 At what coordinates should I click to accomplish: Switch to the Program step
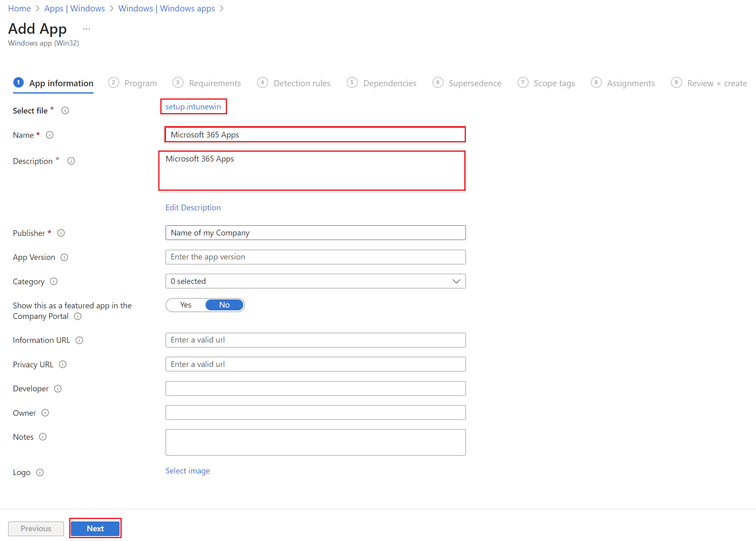tap(140, 83)
